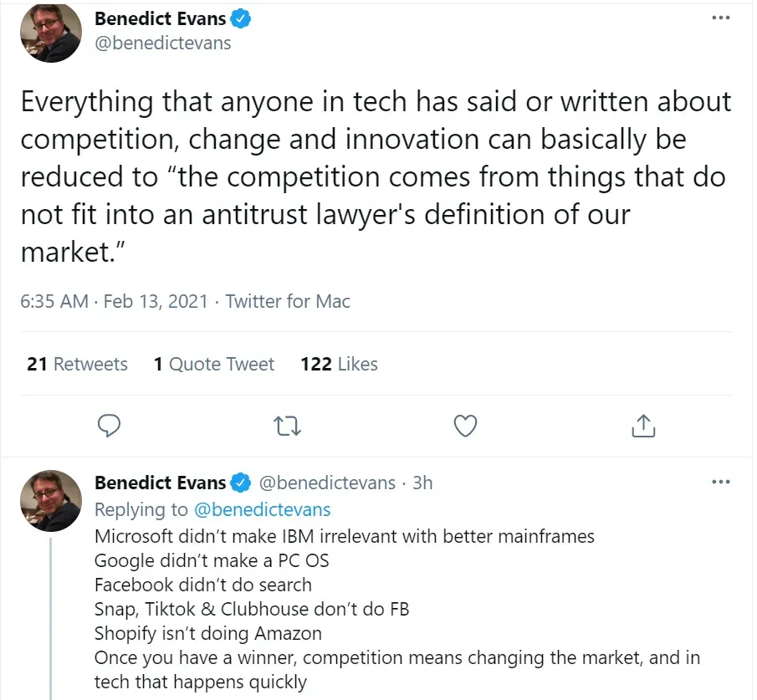Click the Twitter for Mac source link
This screenshot has height=700, width=757.
(x=289, y=301)
